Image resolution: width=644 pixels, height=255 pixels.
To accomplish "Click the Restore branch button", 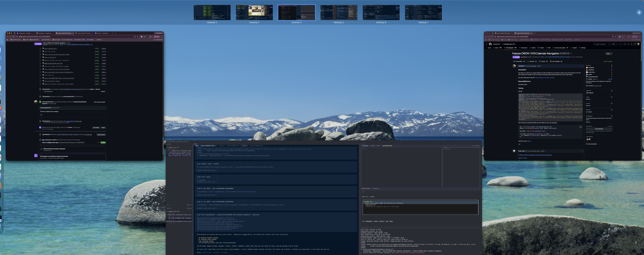I will click(101, 135).
